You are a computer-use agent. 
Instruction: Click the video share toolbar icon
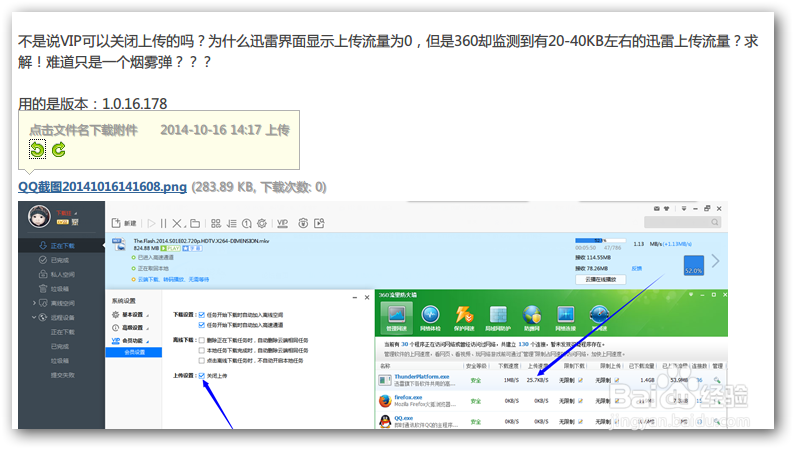point(319,223)
